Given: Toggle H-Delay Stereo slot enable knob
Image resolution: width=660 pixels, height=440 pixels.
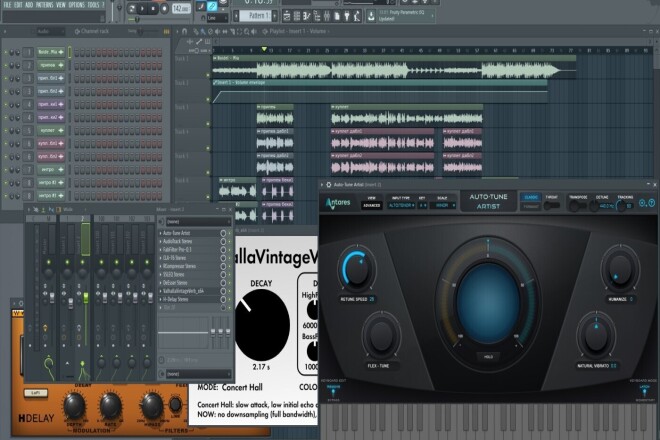Looking at the screenshot, I should pyautogui.click(x=223, y=299).
